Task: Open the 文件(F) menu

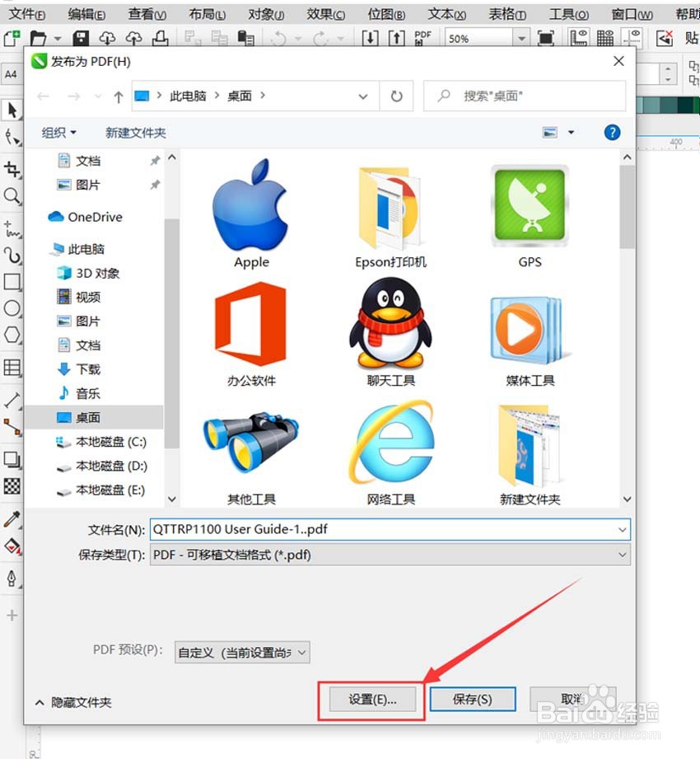Action: coord(27,15)
